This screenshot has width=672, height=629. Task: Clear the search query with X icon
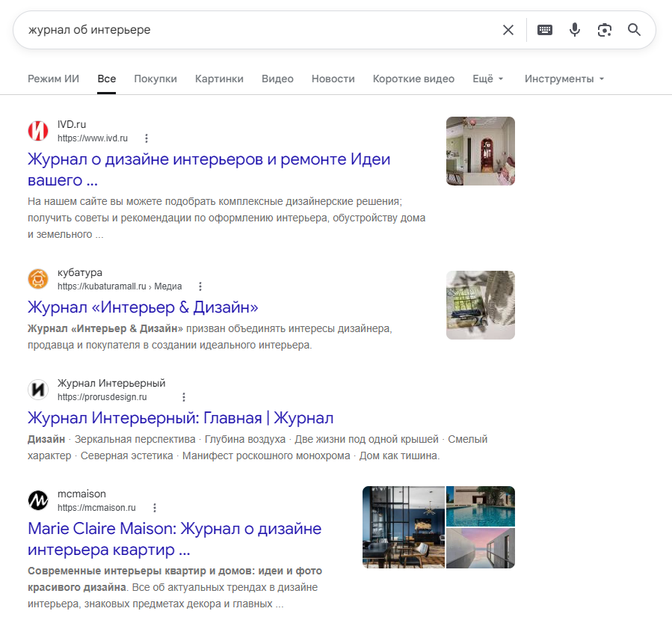pyautogui.click(x=508, y=30)
